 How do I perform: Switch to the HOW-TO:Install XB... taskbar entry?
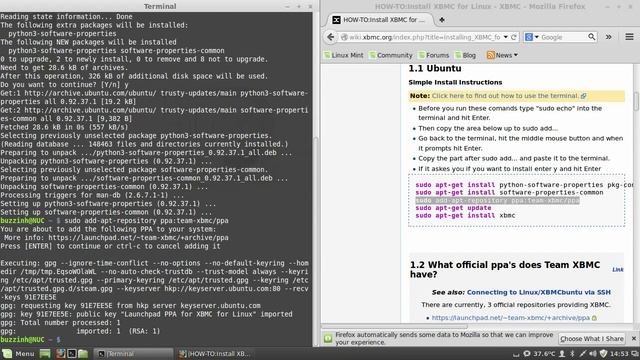point(215,353)
